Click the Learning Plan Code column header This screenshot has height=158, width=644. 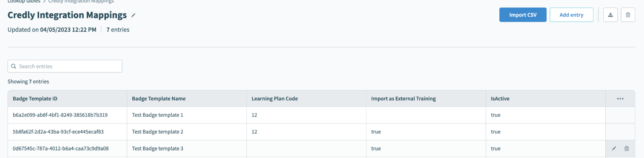pyautogui.click(x=274, y=99)
